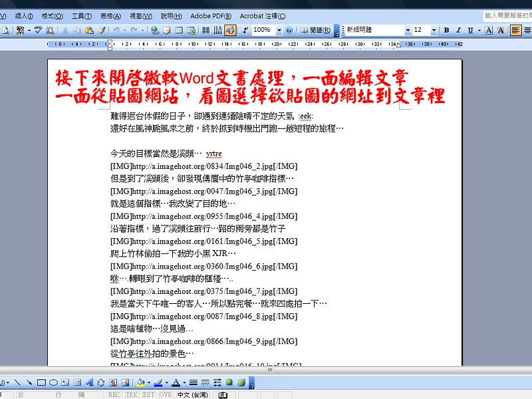
Task: Open the 格式(O) Format menu
Action: tap(53, 16)
